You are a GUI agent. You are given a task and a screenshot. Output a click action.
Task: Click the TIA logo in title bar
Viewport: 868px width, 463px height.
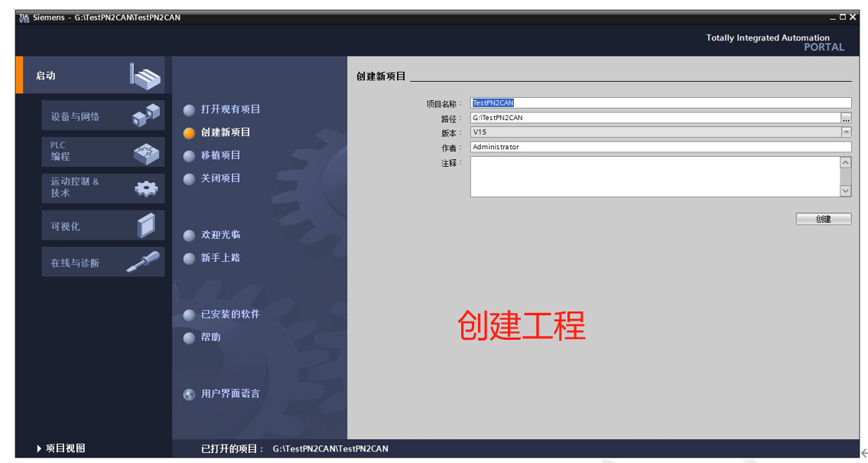coord(24,18)
